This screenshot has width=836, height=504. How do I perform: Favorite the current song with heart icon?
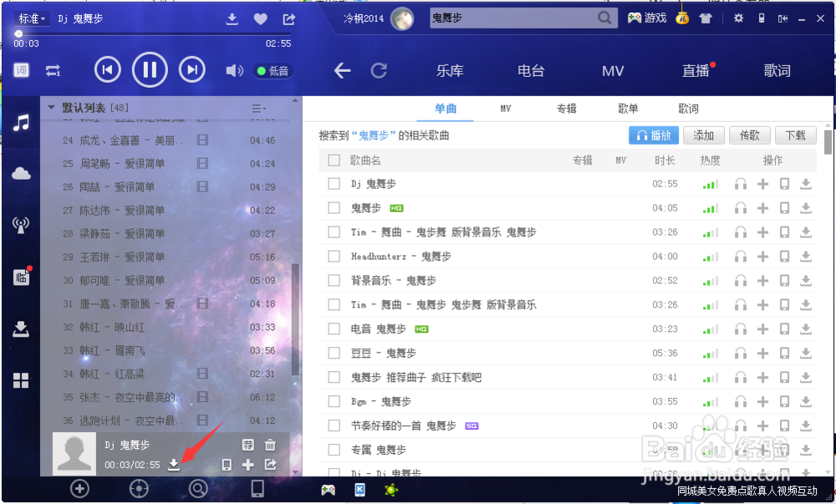(x=260, y=19)
